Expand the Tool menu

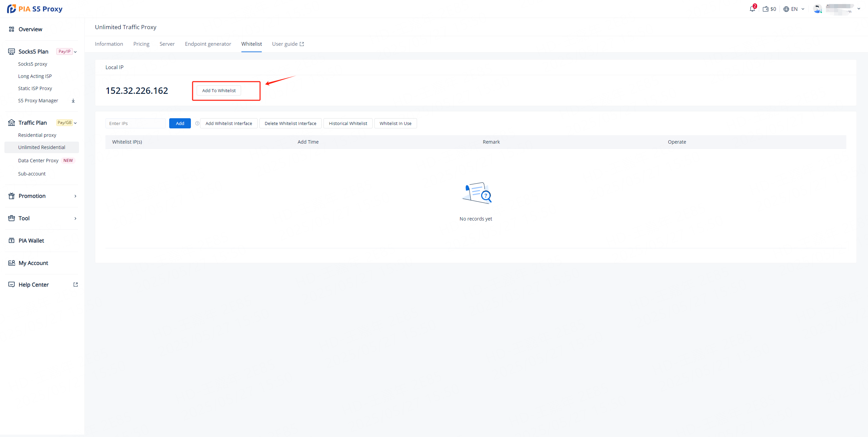point(75,218)
